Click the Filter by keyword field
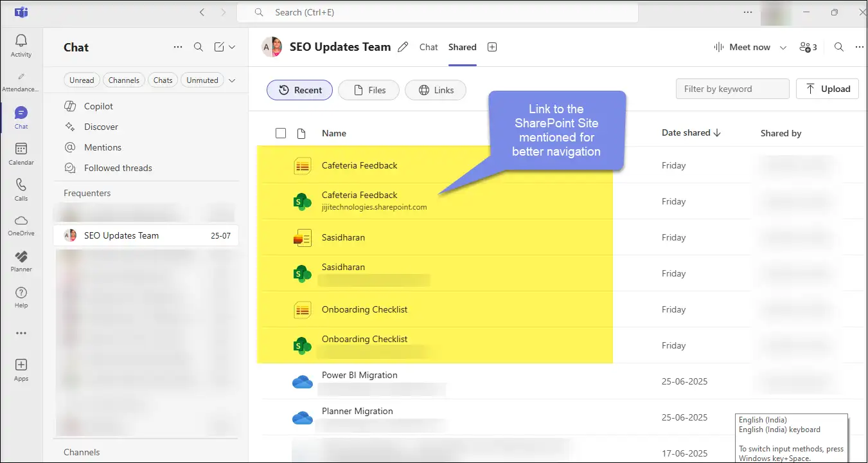This screenshot has width=868, height=463. tap(732, 89)
